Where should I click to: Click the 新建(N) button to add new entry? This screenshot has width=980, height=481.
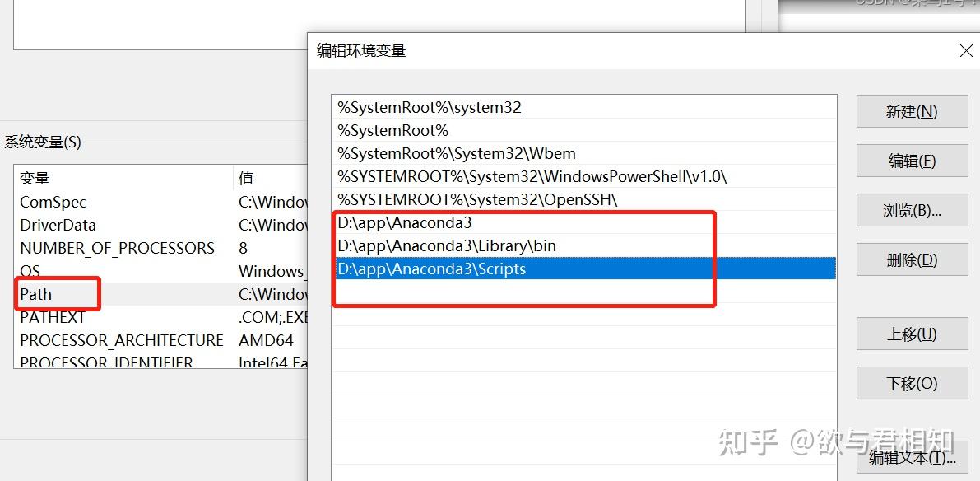click(912, 111)
